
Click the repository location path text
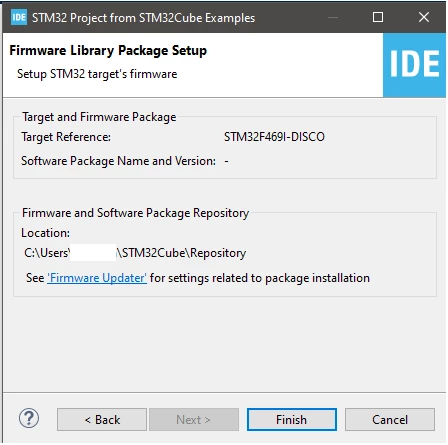(x=135, y=253)
